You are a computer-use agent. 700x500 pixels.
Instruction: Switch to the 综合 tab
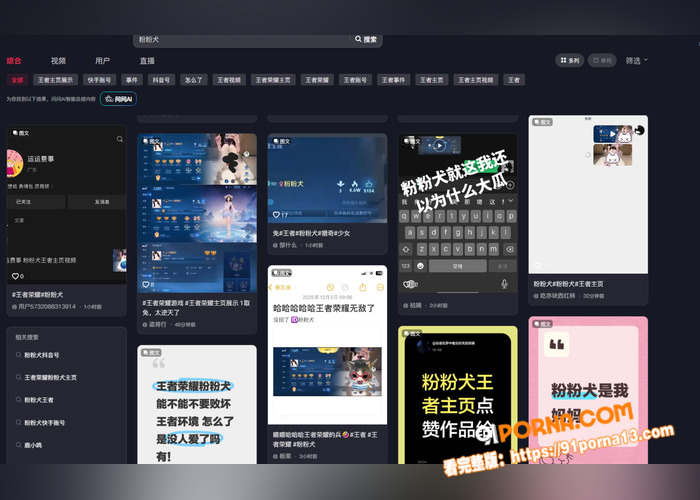(x=14, y=61)
